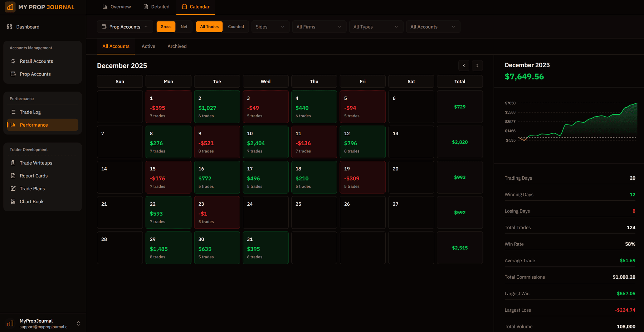
Task: Select the December 15 calendar cell
Action: 168,177
